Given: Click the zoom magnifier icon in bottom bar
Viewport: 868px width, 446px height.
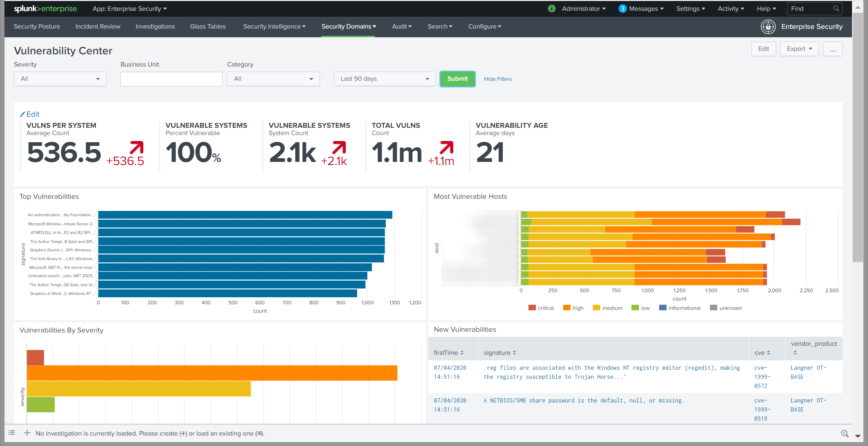Looking at the screenshot, I should tap(845, 433).
